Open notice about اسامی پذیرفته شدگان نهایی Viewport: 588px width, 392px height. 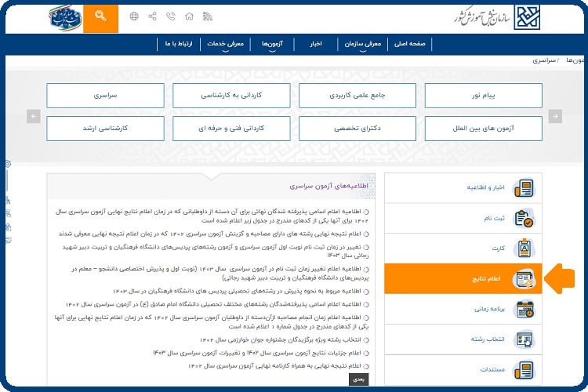click(x=212, y=216)
